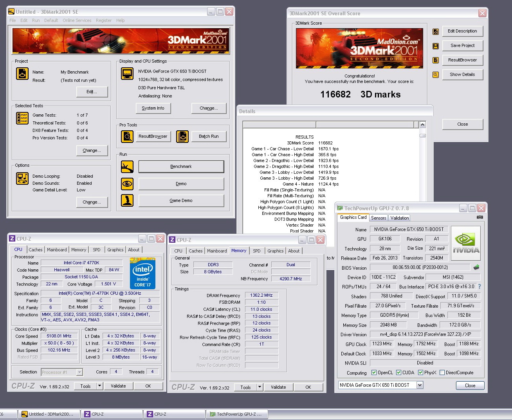The height and width of the screenshot is (420, 512).
Task: Switch to TechPowerUp GPU-Z taskbar button
Action: [236, 414]
